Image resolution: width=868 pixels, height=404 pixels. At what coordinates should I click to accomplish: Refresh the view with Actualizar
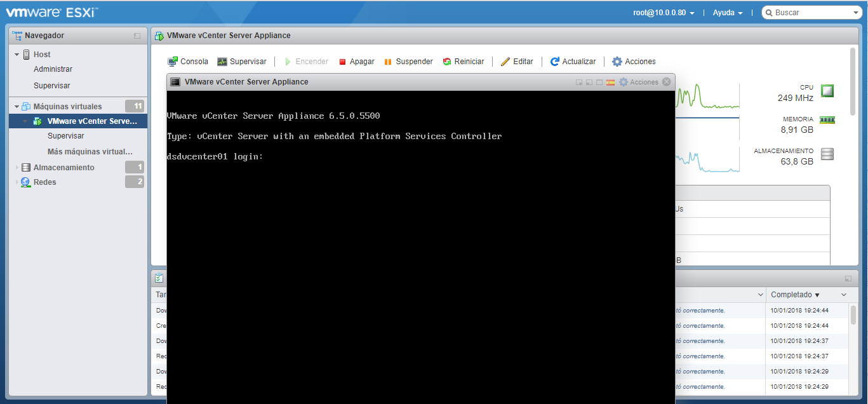[573, 62]
